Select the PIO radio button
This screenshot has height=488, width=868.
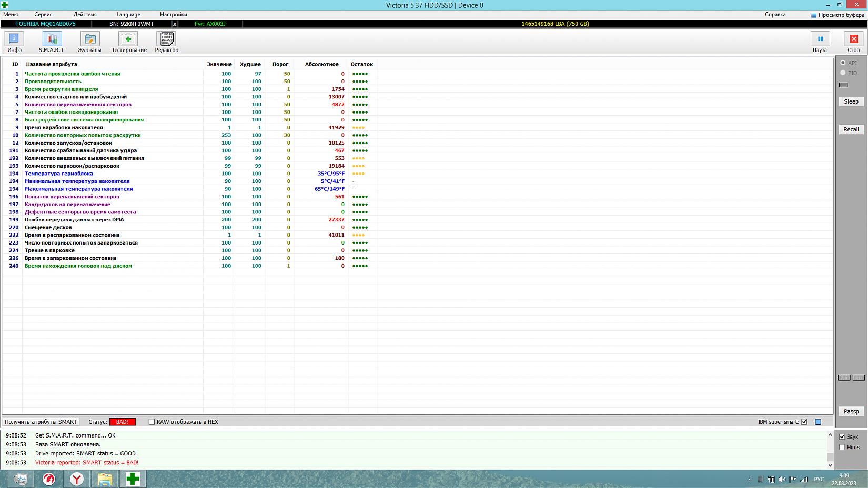(843, 73)
